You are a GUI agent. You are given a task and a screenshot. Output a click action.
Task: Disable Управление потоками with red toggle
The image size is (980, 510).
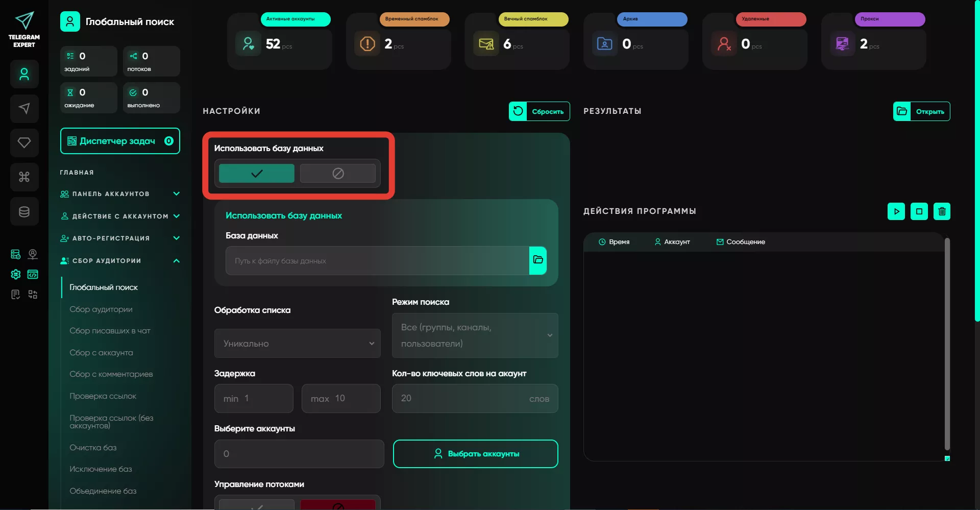(x=338, y=505)
